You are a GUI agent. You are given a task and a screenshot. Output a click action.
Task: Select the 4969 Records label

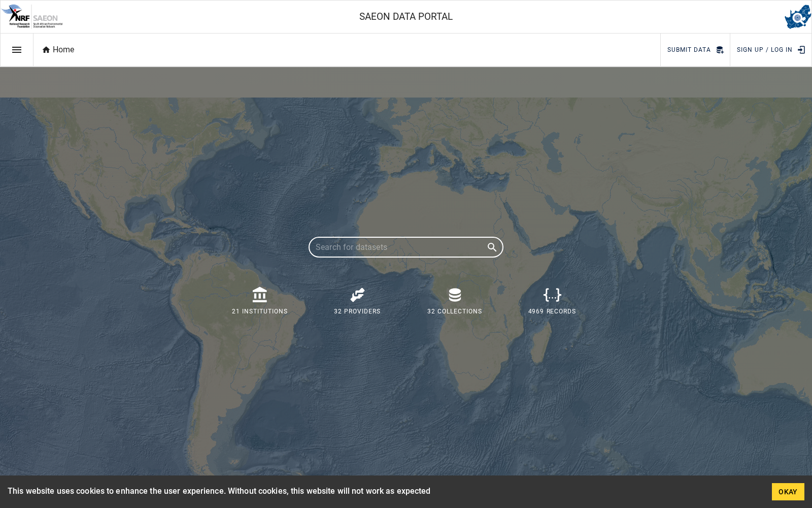pos(552,311)
